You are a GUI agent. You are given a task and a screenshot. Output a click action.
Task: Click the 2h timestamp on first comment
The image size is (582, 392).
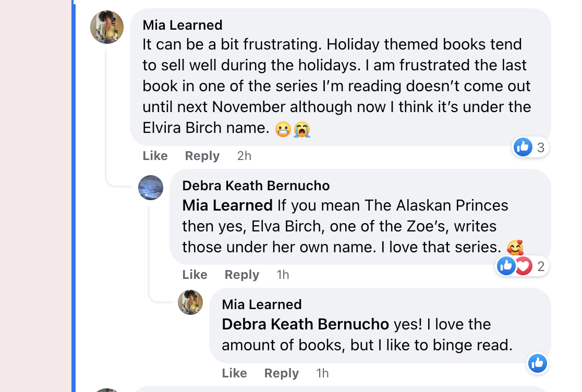click(x=244, y=156)
